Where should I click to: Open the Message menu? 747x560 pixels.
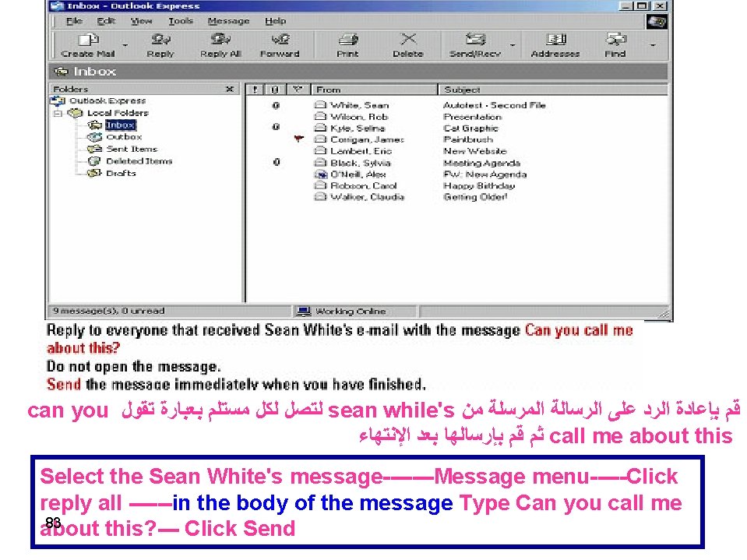coord(228,21)
